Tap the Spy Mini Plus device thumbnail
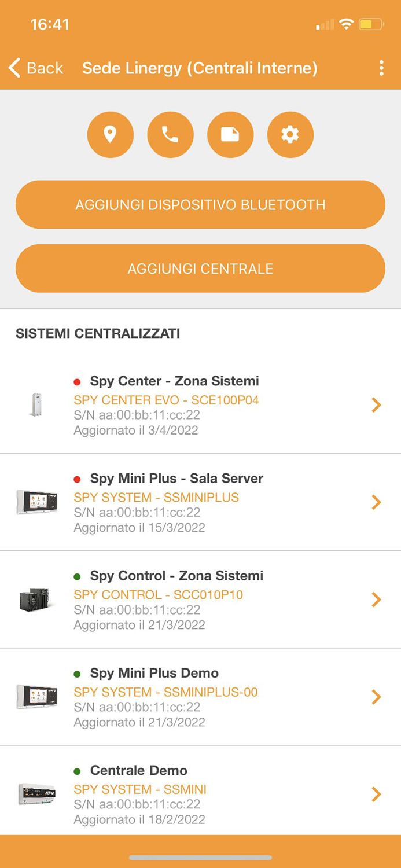 [36, 502]
